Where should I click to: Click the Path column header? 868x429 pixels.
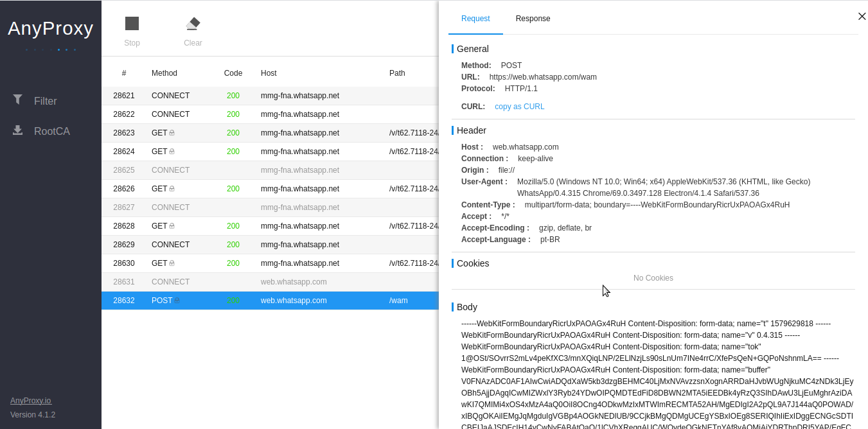pos(397,73)
